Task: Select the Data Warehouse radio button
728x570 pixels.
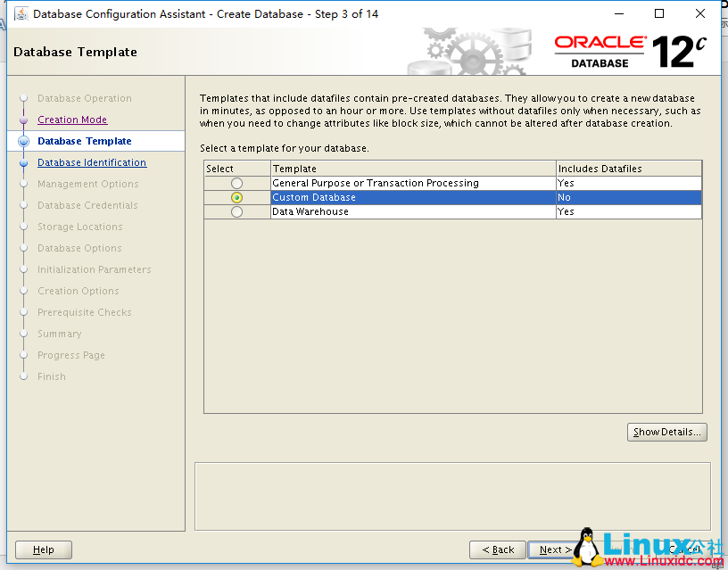Action: (x=236, y=211)
